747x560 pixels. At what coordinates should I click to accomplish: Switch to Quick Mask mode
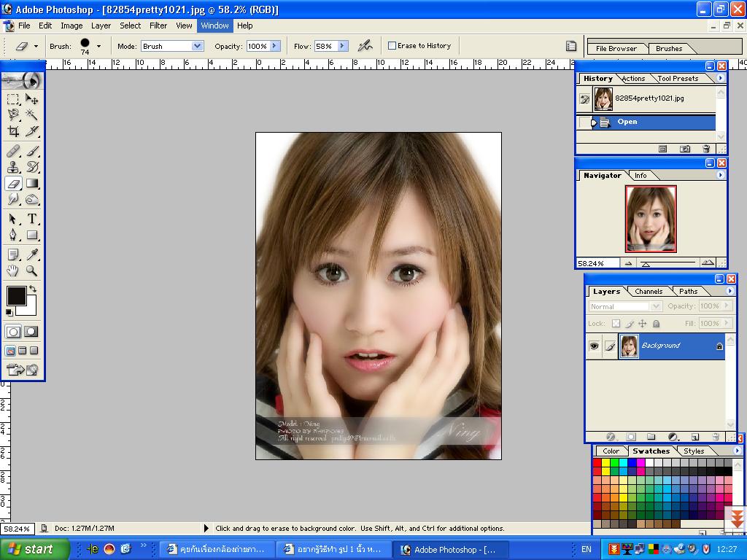click(31, 332)
